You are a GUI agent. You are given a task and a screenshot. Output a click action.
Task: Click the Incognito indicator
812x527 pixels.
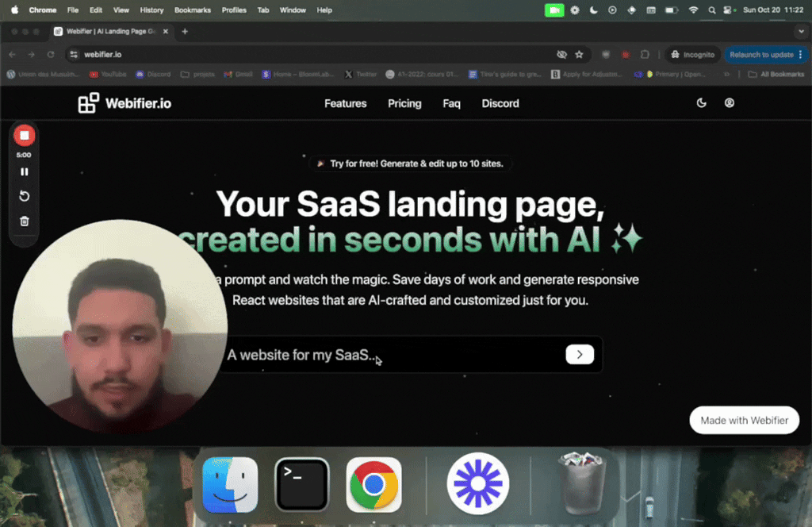[x=692, y=55]
